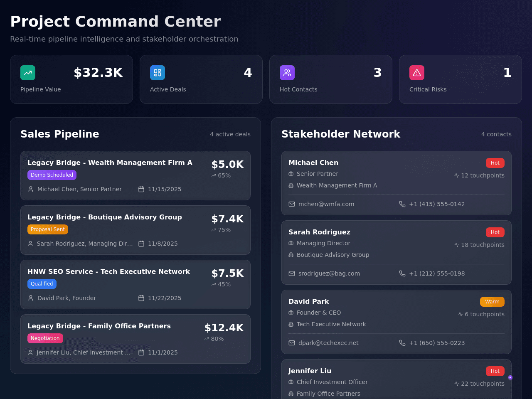Click phone icon beside +1 (650) 555-0223
Screen dimensions: 532x399
click(x=402, y=343)
